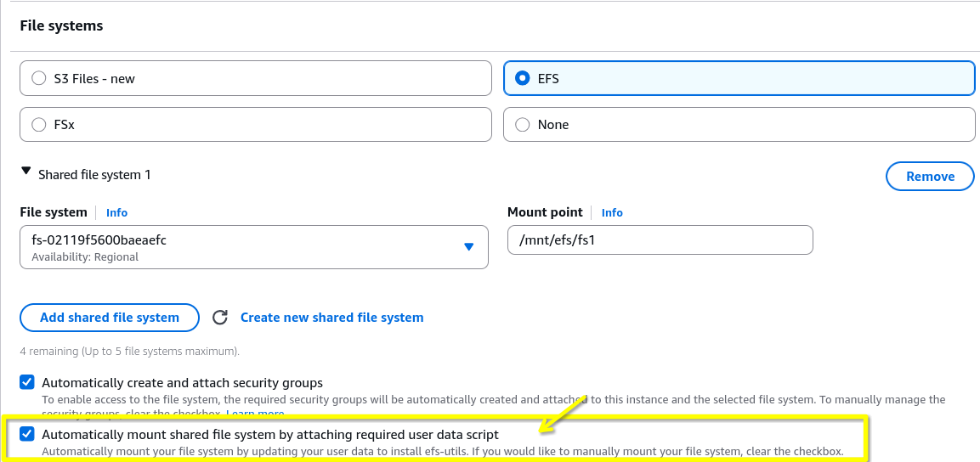980x462 pixels.
Task: Click Add shared file system button
Action: click(x=110, y=317)
